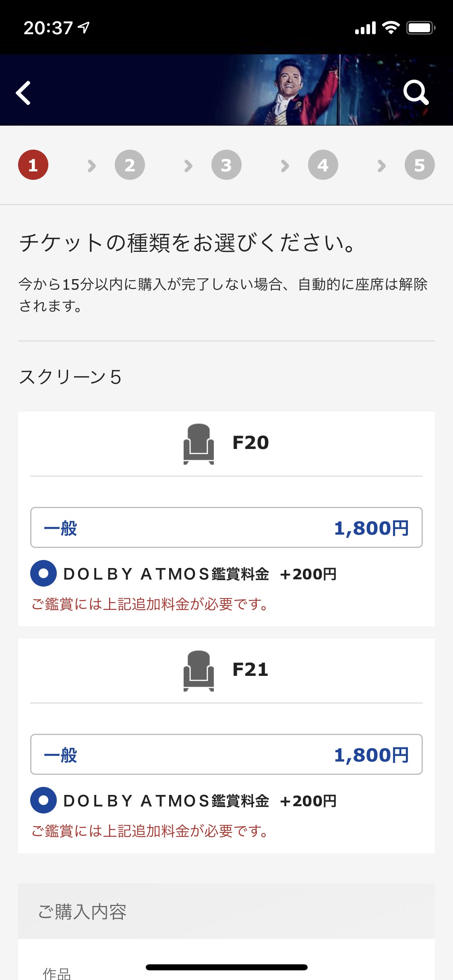
Task: Tap the back arrow icon
Action: [x=23, y=93]
